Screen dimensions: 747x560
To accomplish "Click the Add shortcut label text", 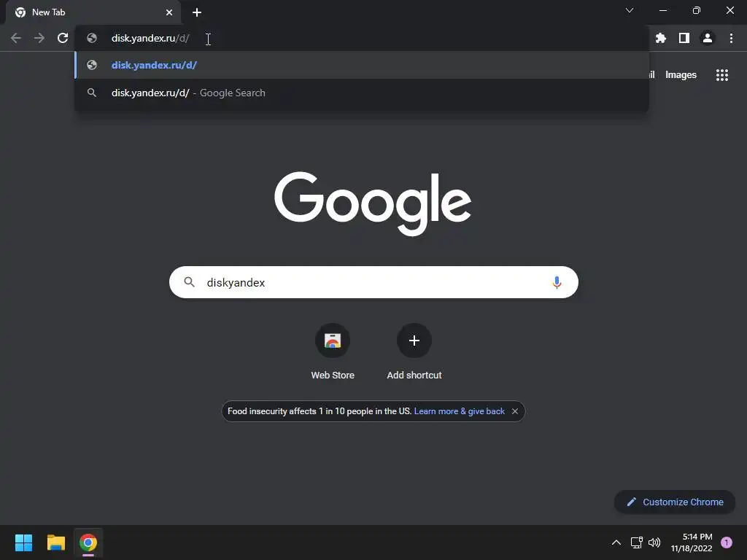I will (414, 376).
